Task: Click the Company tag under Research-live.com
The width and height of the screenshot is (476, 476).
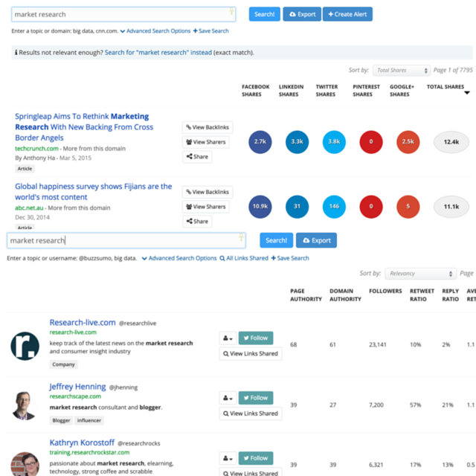Action: point(63,364)
